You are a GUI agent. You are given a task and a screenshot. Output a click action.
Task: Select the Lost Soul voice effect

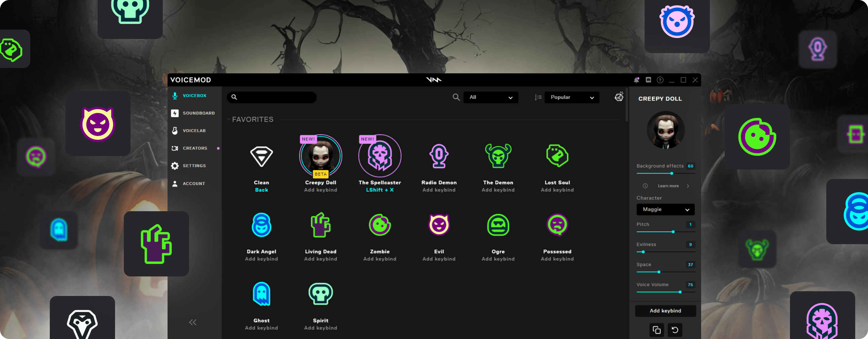pos(557,156)
